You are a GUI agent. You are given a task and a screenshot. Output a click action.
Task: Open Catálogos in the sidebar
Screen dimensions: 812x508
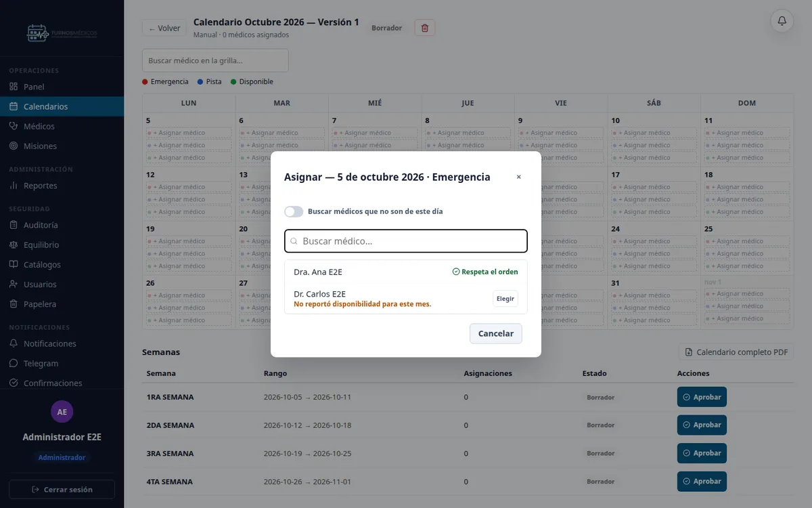[x=62, y=264]
